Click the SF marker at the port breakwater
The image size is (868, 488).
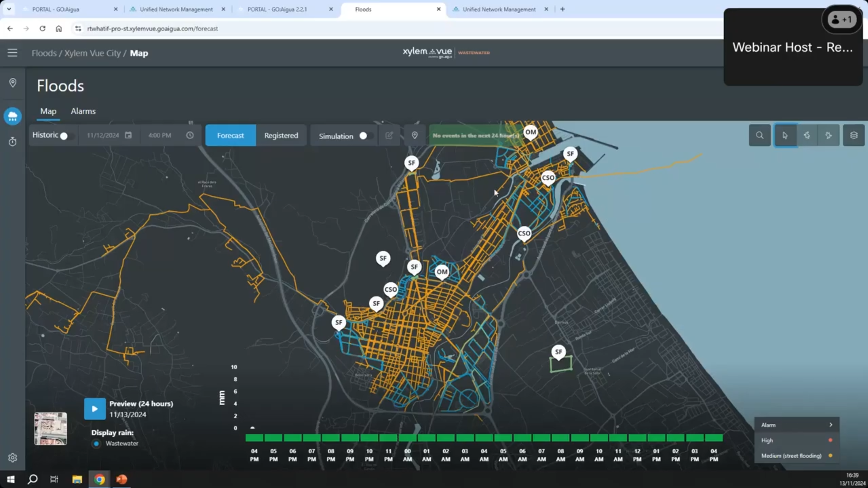click(570, 154)
